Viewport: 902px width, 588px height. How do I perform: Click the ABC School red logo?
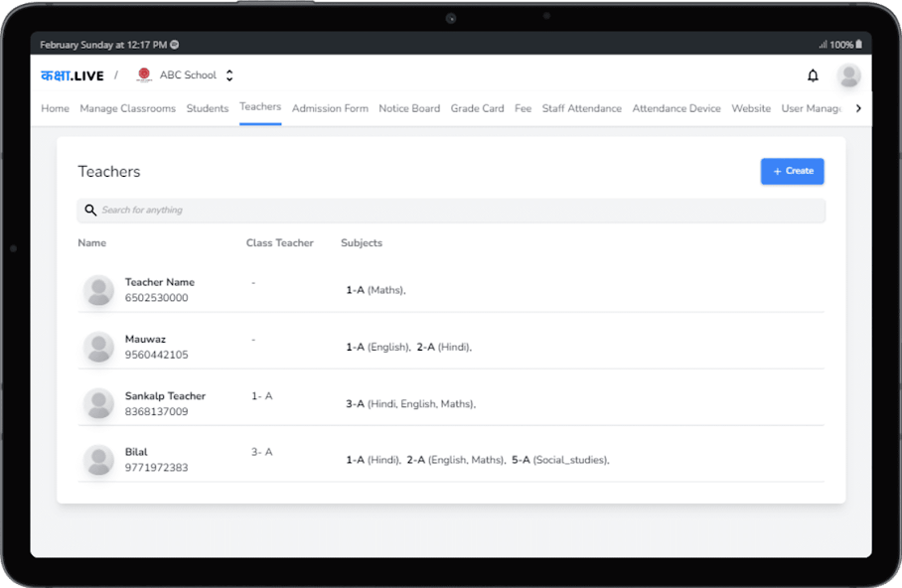[x=144, y=74]
